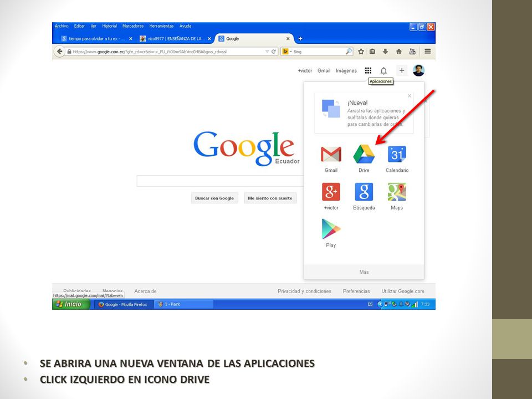Open the downloads arrow icon
Image resolution: width=532 pixels, height=399 pixels.
tap(386, 52)
